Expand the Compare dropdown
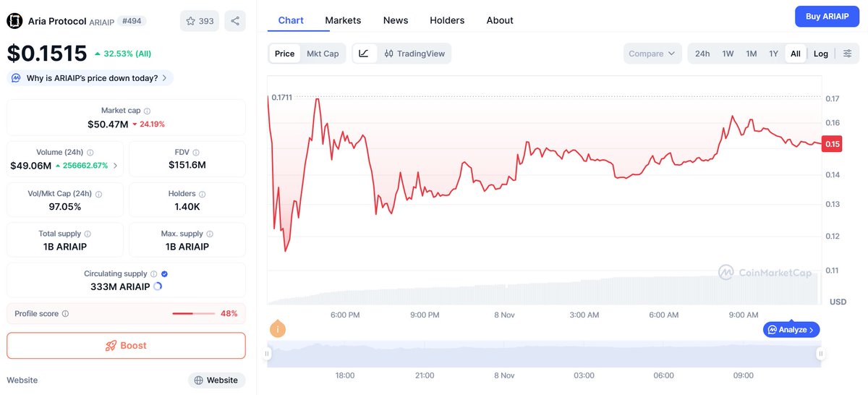 [652, 54]
